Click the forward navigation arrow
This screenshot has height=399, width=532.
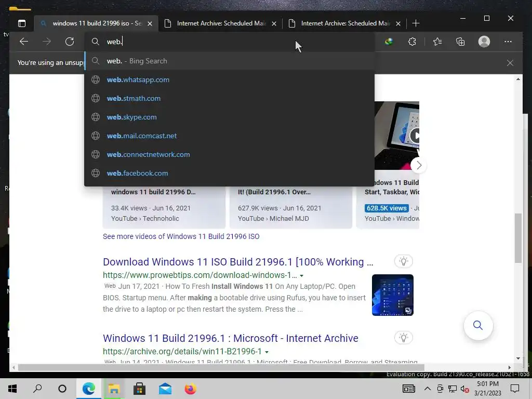[x=46, y=42]
